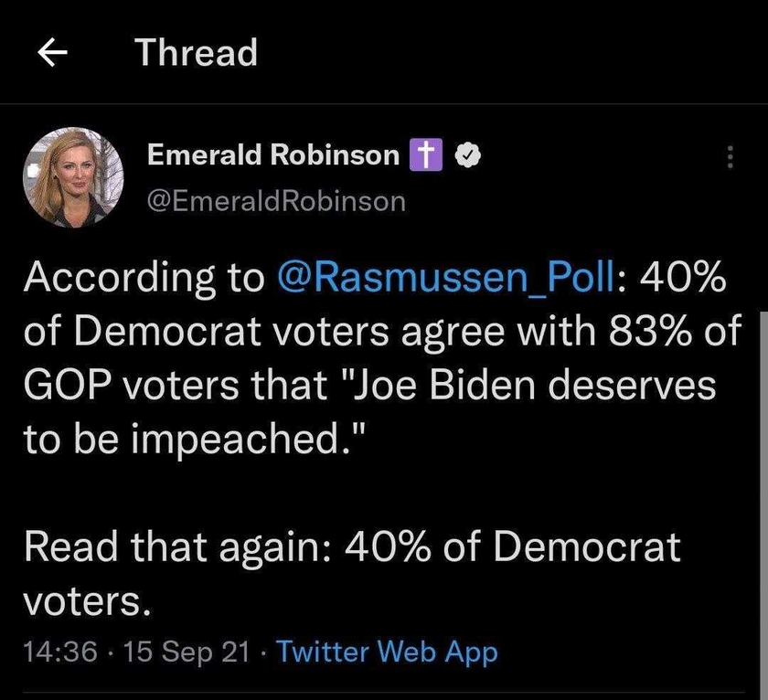Click the right-side scrollbar
The height and width of the screenshot is (700, 768).
(763, 504)
